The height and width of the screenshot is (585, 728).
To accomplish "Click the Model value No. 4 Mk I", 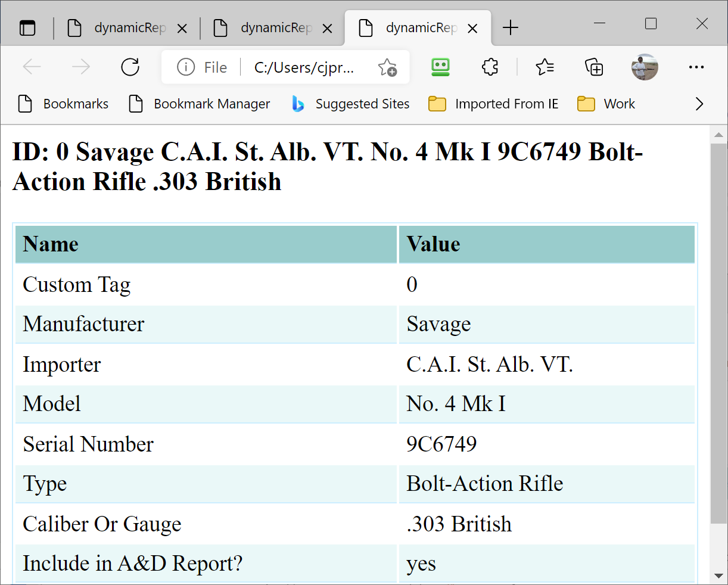I will tap(456, 404).
